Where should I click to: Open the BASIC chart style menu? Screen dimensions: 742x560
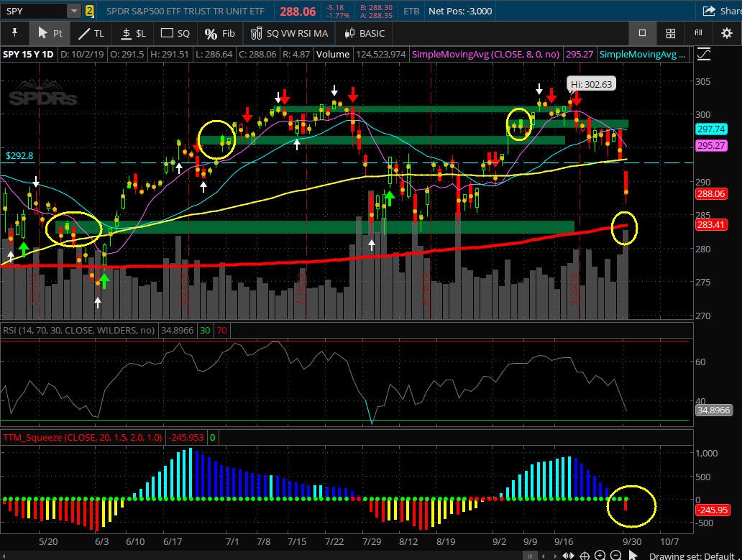coord(365,33)
